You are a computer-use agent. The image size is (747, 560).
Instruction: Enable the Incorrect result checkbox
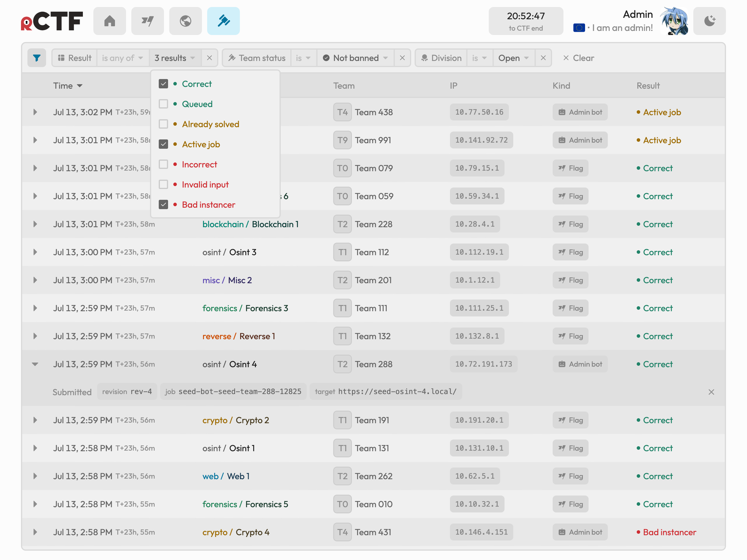[x=163, y=164]
